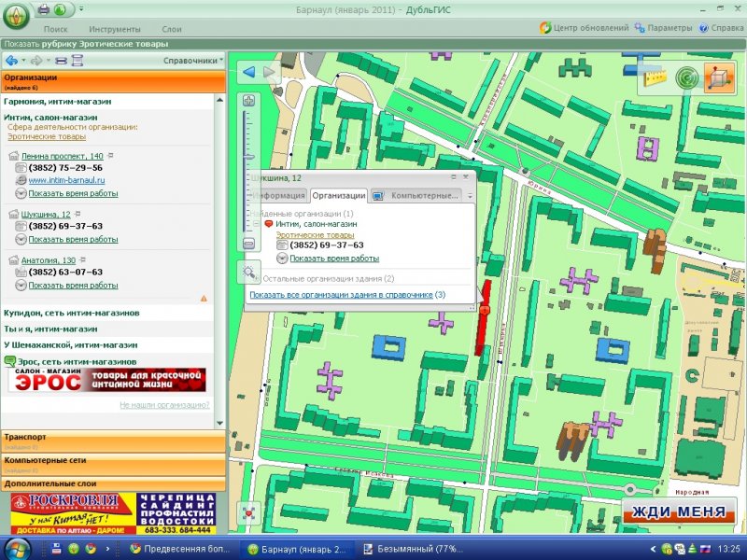Open Гармония, интим-магазин entry
This screenshot has width=747, height=560.
58,102
